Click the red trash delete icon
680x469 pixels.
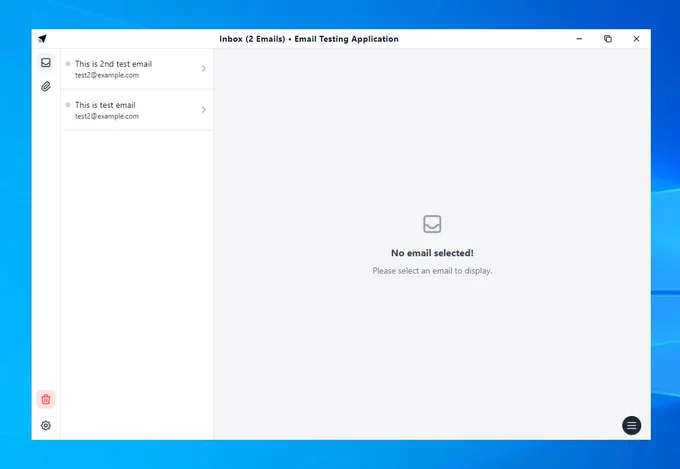coord(46,399)
